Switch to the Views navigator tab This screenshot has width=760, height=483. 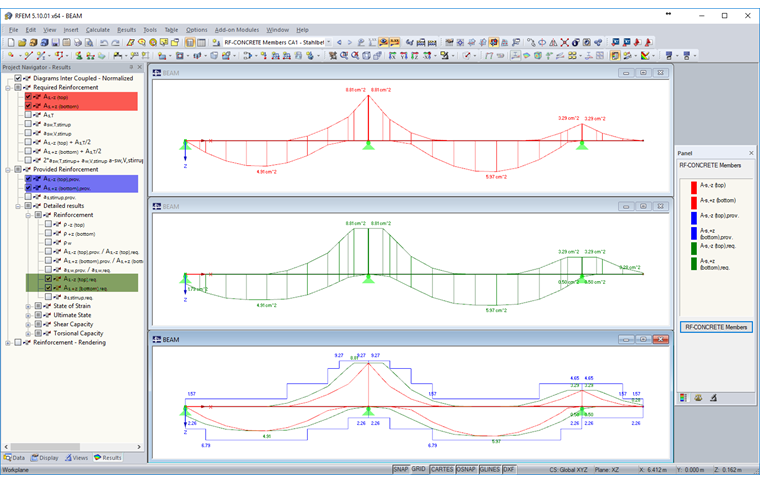pos(77,458)
